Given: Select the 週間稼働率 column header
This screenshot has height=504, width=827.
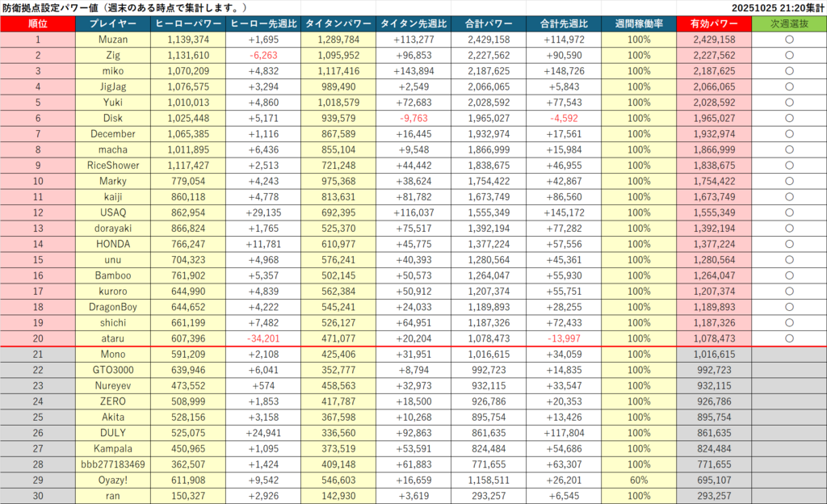Looking at the screenshot, I should point(639,23).
